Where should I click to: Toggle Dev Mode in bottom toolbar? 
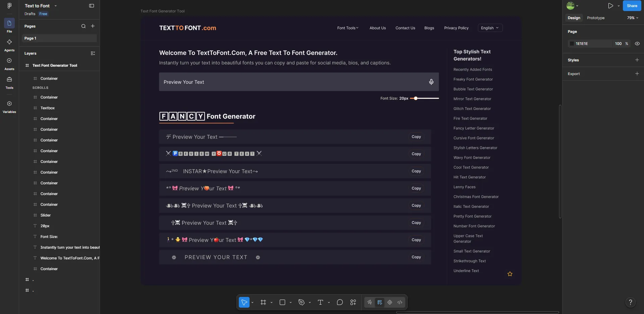point(400,302)
